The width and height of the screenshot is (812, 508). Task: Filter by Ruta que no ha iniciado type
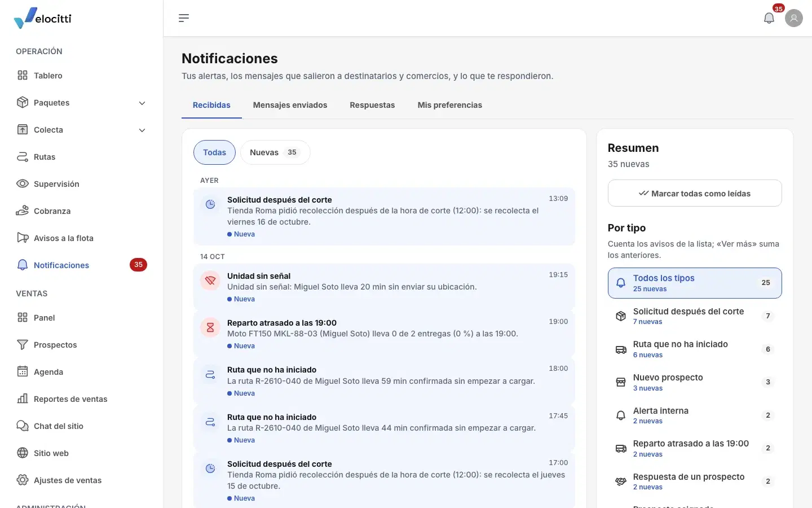(695, 349)
